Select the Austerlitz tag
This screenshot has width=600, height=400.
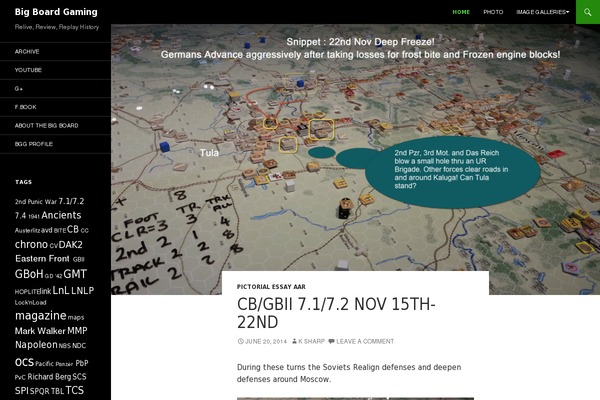(27, 230)
